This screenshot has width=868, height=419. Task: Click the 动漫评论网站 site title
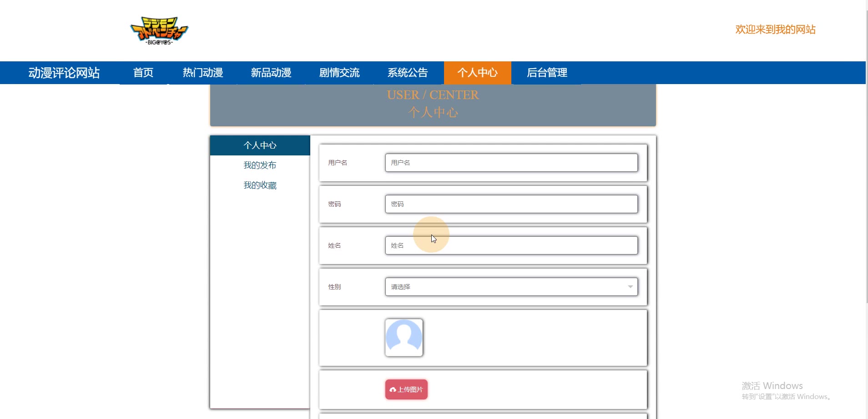click(x=64, y=73)
